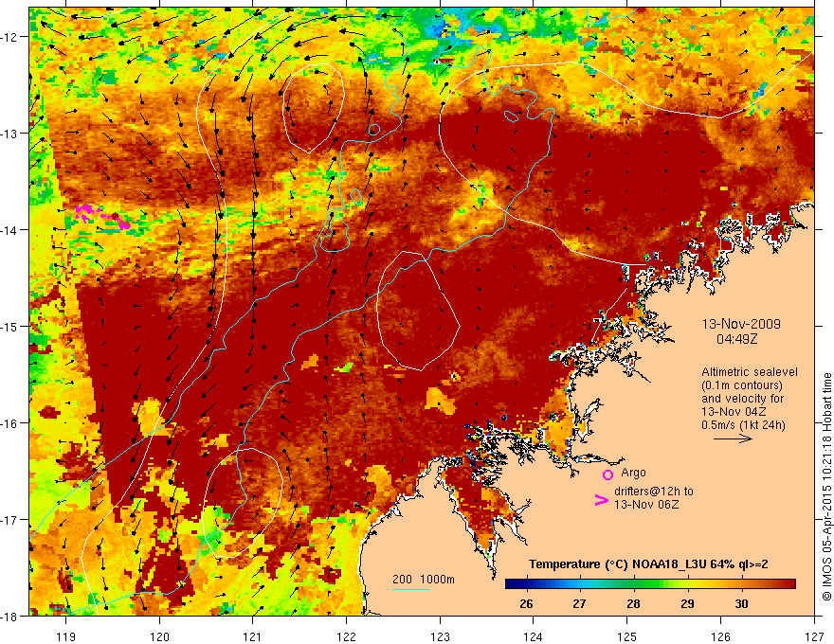Click the longitude axis label 126
Image resolution: width=834 pixels, height=644 pixels.
click(x=720, y=636)
